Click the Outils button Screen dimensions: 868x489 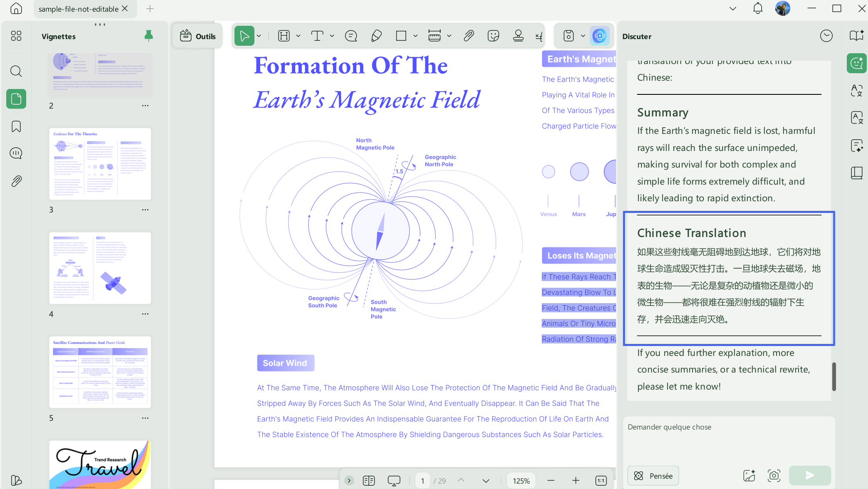198,36
